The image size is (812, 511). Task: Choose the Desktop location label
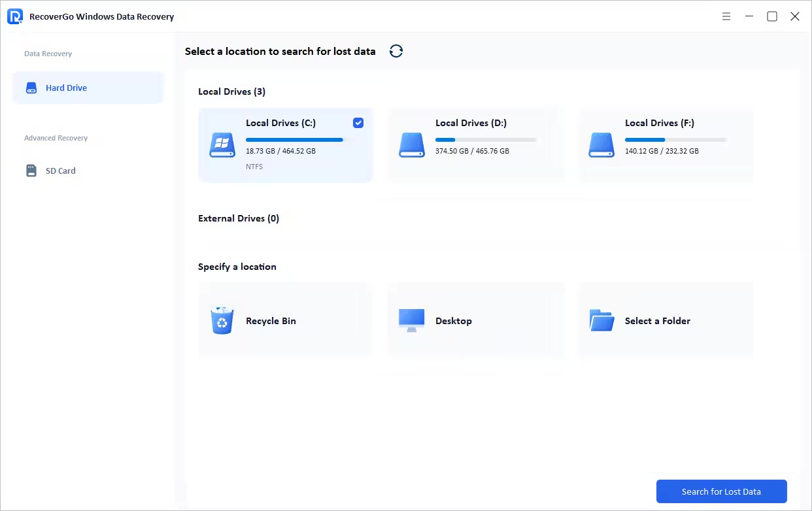point(453,321)
